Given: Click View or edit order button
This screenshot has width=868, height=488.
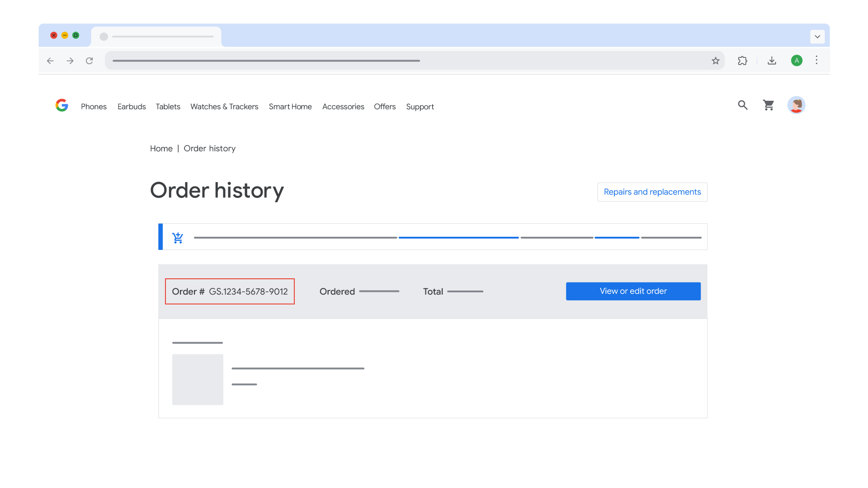Looking at the screenshot, I should [x=633, y=291].
